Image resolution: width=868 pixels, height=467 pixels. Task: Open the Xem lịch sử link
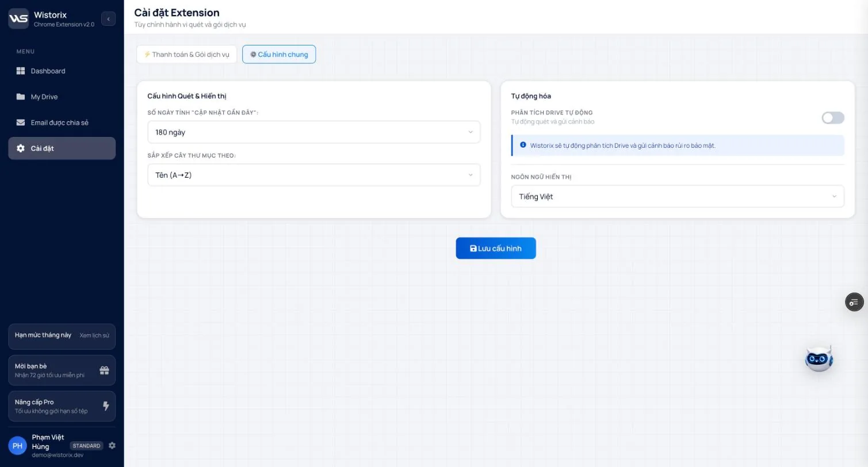click(x=94, y=335)
